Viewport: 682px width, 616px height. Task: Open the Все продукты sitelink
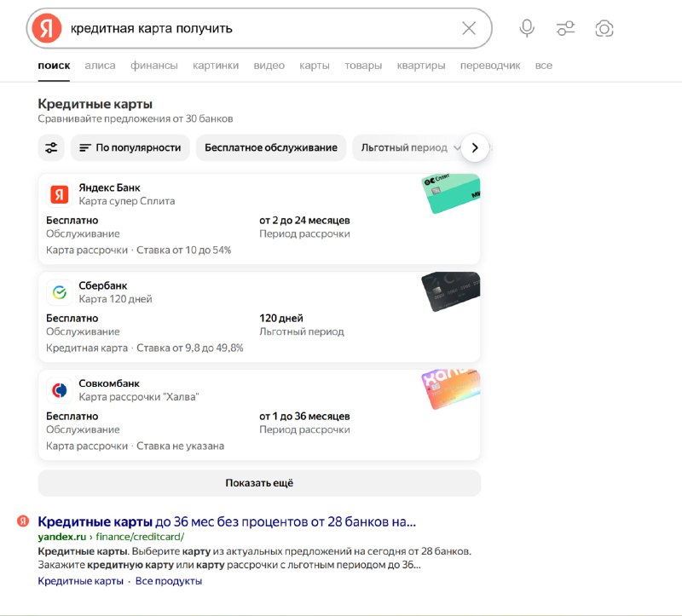pos(169,581)
